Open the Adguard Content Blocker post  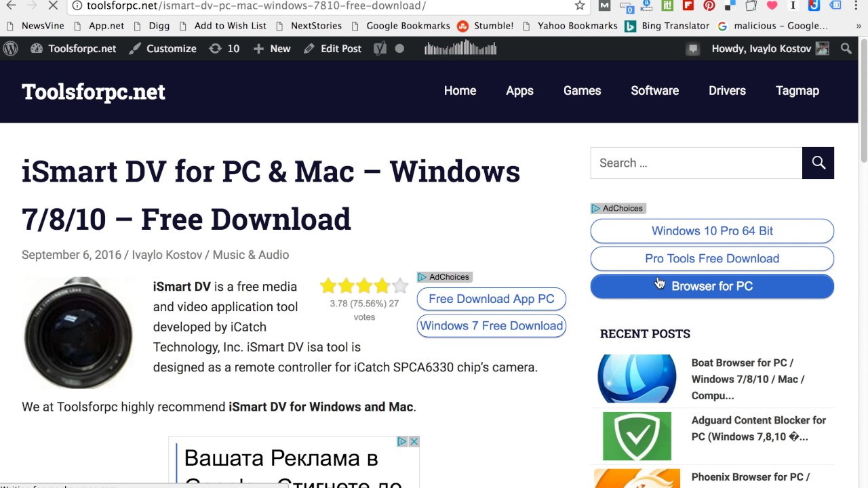click(x=758, y=428)
